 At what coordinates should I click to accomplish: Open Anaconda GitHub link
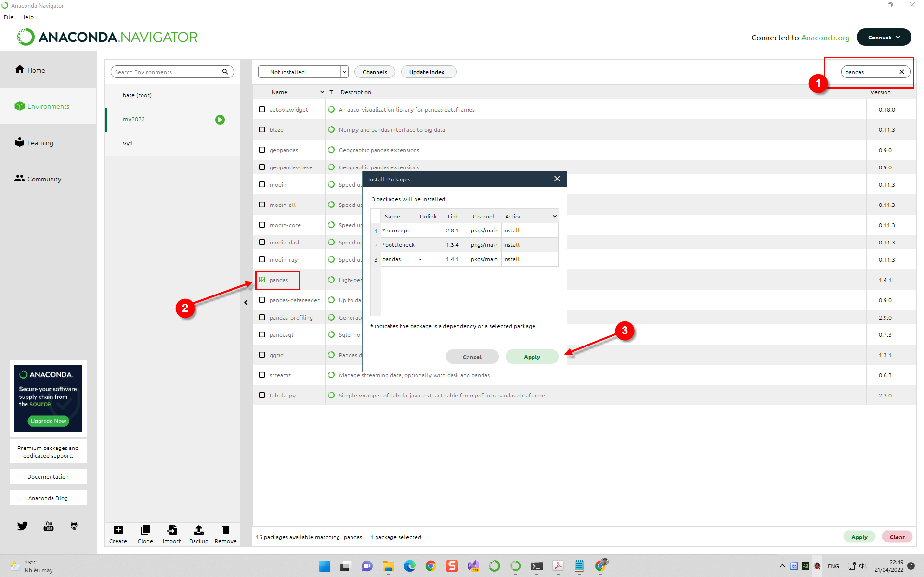tap(74, 526)
